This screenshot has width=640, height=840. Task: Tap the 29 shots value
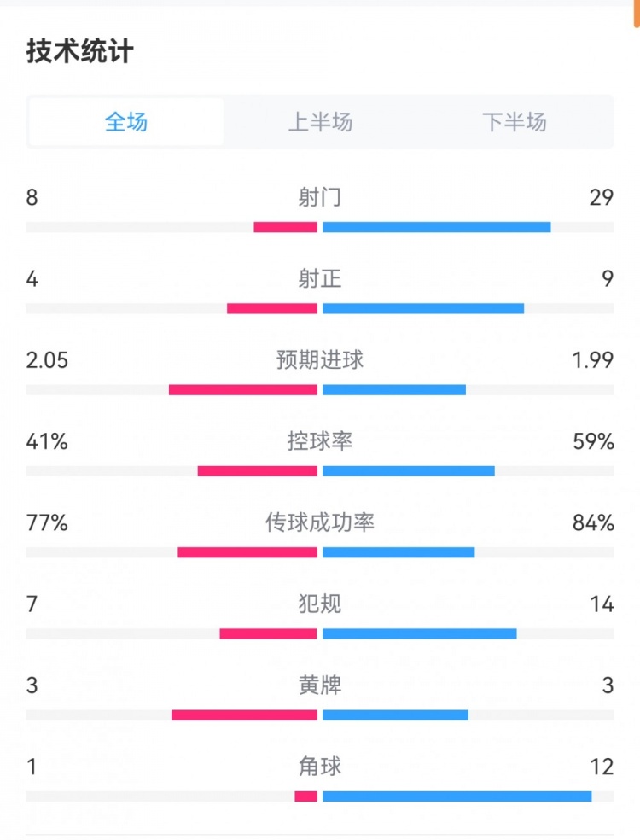click(x=601, y=197)
